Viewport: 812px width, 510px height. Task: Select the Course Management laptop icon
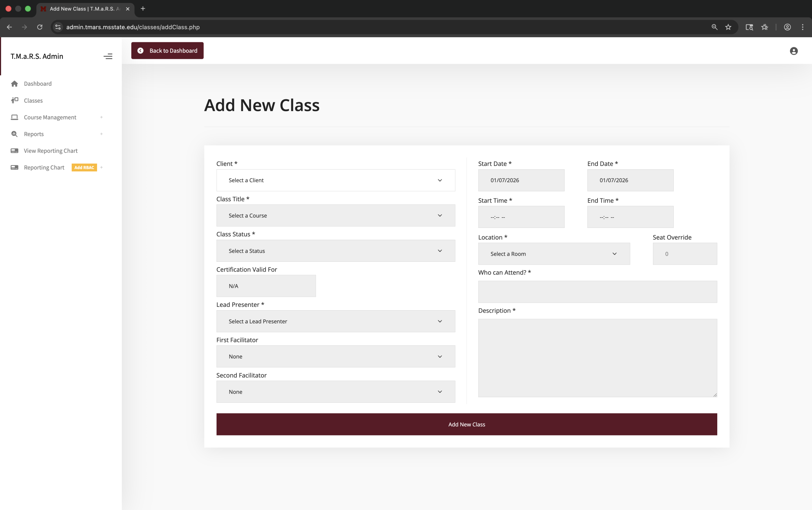coord(15,117)
